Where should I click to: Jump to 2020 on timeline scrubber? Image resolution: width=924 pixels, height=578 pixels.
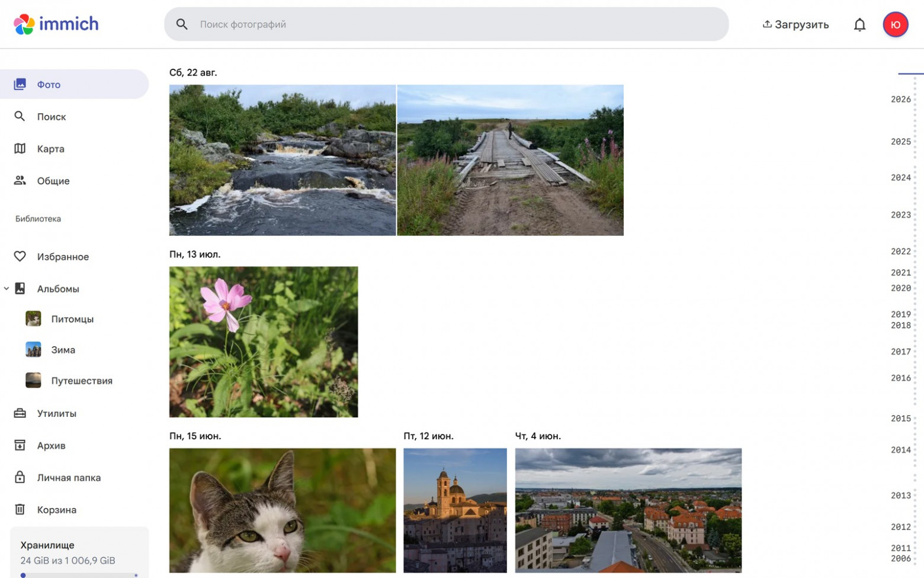pos(901,288)
